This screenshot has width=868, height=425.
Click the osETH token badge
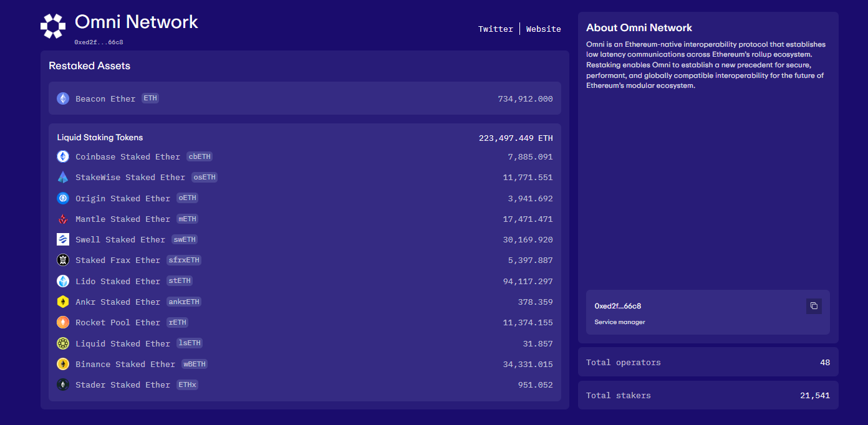point(204,177)
